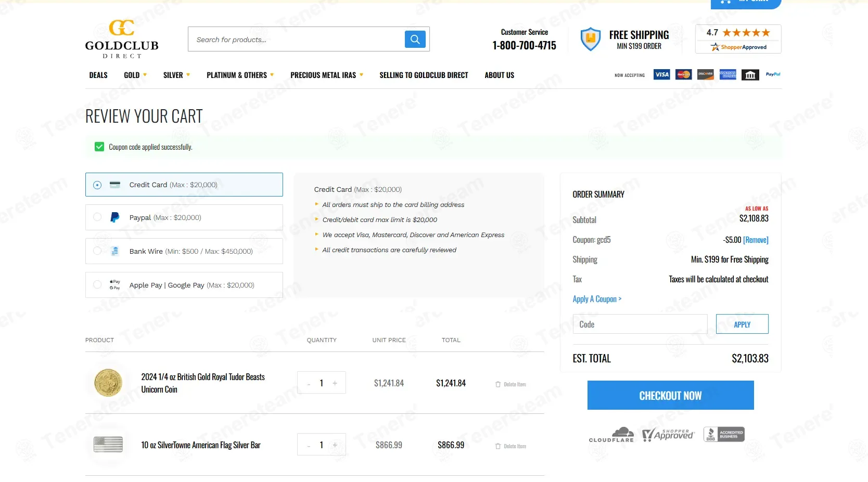Call customer service number 1-800-700-4715

pos(524,46)
